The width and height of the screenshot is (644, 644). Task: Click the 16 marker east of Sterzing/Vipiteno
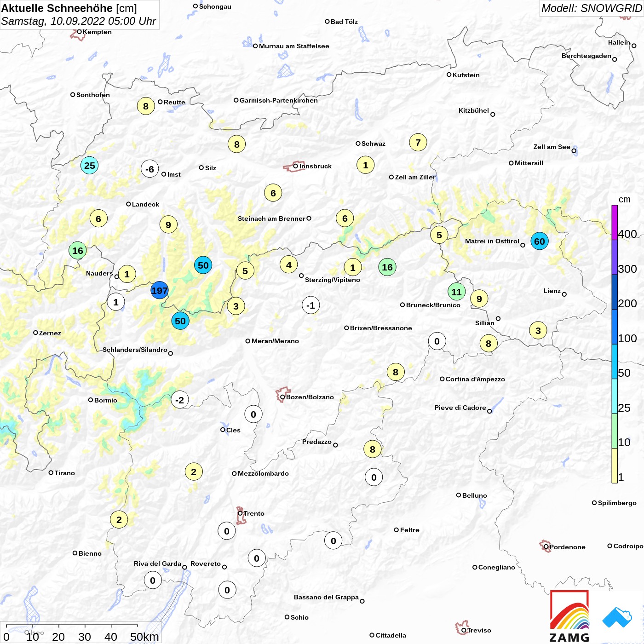pos(387,267)
